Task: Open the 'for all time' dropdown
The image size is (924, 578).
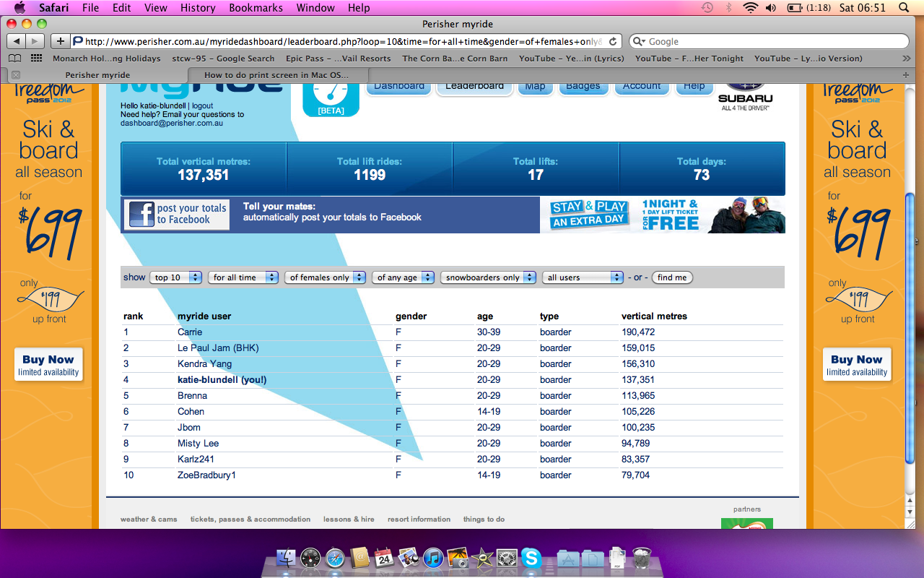Action: (243, 277)
